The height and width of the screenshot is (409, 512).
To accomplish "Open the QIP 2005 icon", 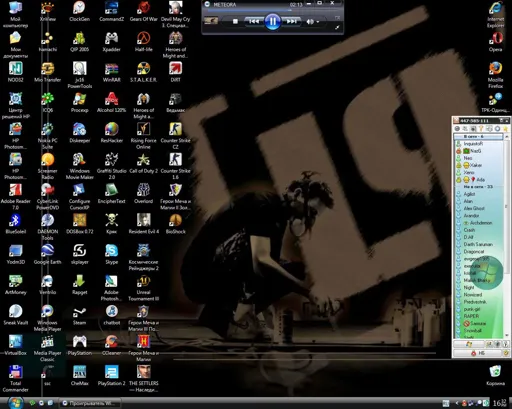I will click(79, 42).
